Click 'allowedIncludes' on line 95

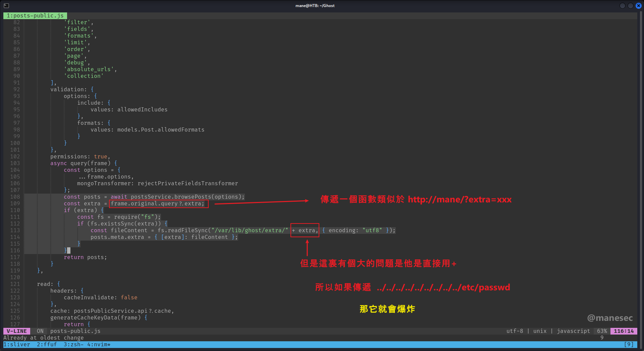click(143, 110)
